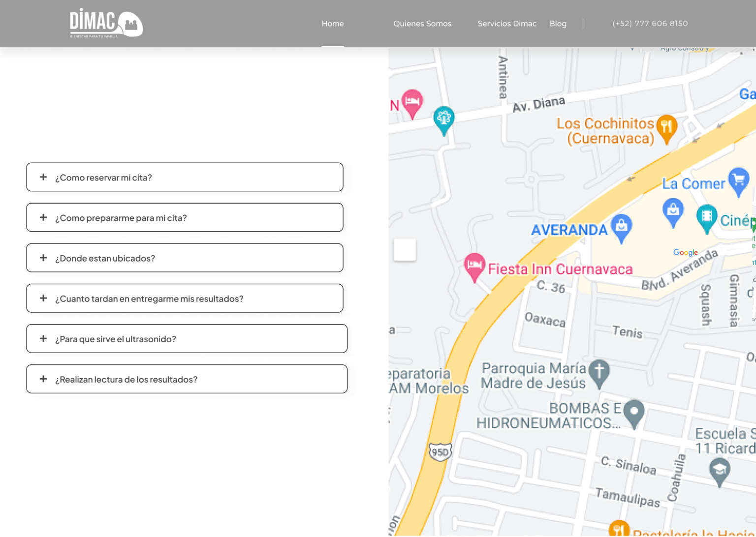The image size is (756, 537).
Task: Click the La Comer label on the map
Action: 693,183
